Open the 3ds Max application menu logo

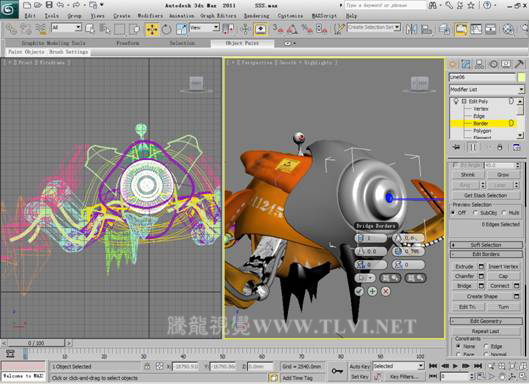[x=9, y=9]
